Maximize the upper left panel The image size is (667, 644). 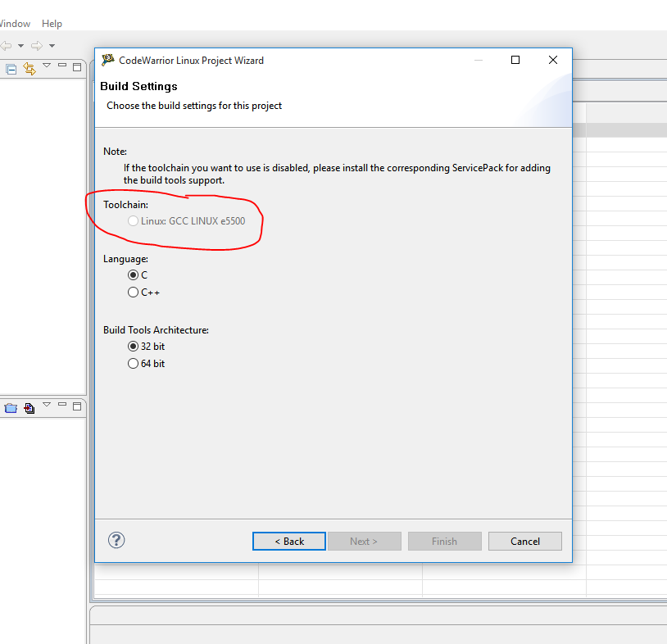point(77,67)
